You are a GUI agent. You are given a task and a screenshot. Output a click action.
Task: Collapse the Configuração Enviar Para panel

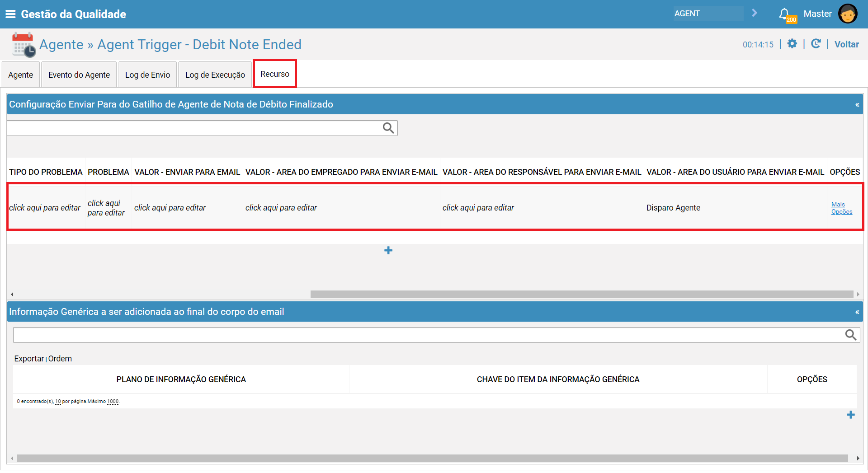pyautogui.click(x=857, y=105)
